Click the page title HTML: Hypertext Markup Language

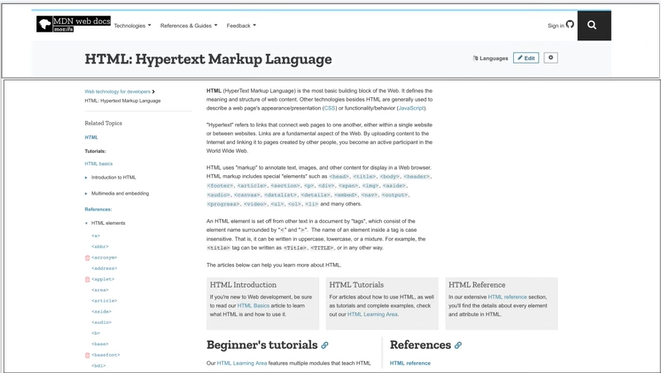click(208, 59)
